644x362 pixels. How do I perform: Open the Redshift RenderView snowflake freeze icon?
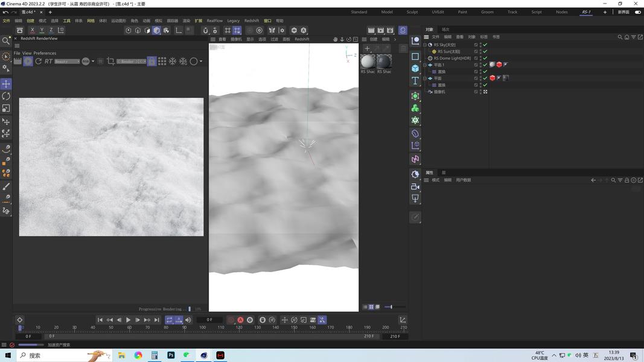coord(173,61)
